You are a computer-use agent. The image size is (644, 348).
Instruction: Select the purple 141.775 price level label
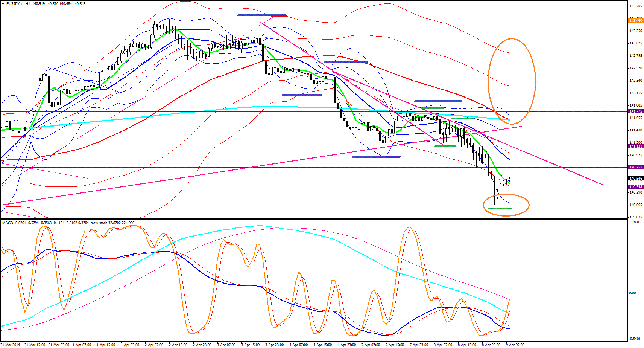[x=636, y=111]
